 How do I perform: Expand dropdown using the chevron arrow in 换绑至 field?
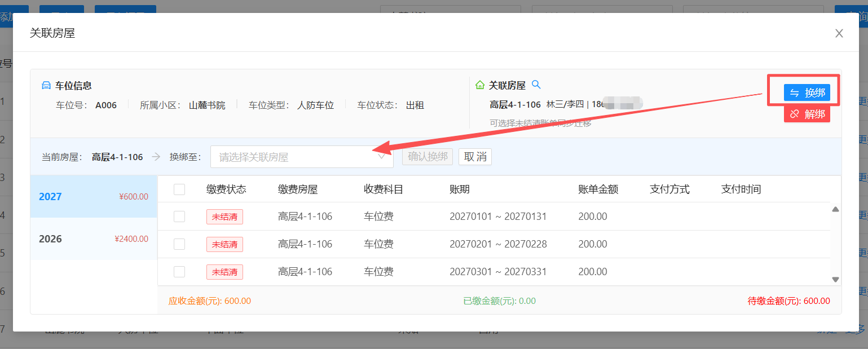382,157
